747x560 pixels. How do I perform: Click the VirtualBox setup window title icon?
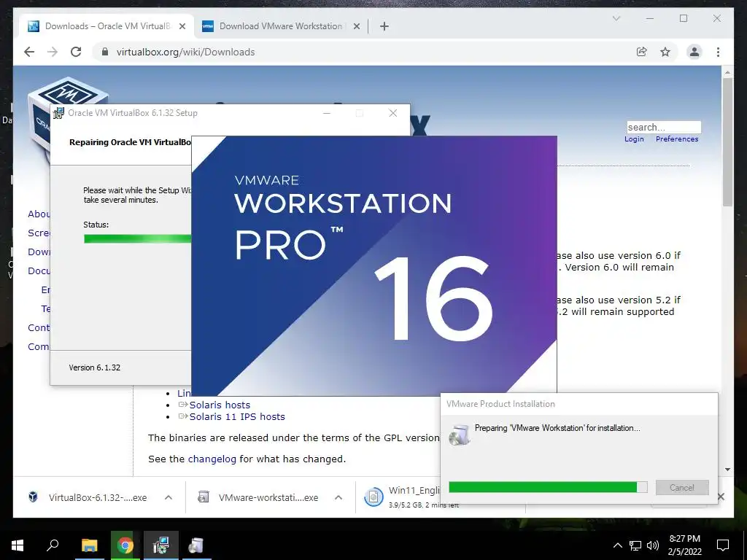[58, 113]
